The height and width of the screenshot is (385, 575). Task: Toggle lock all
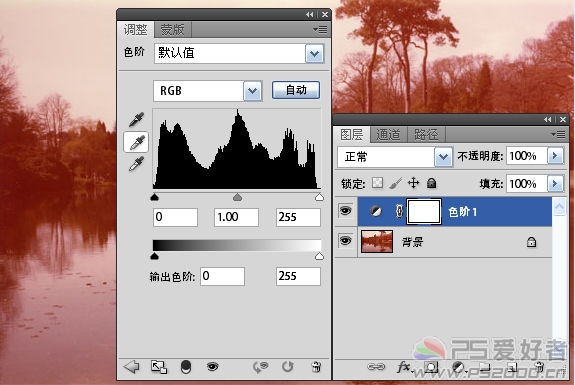point(432,183)
